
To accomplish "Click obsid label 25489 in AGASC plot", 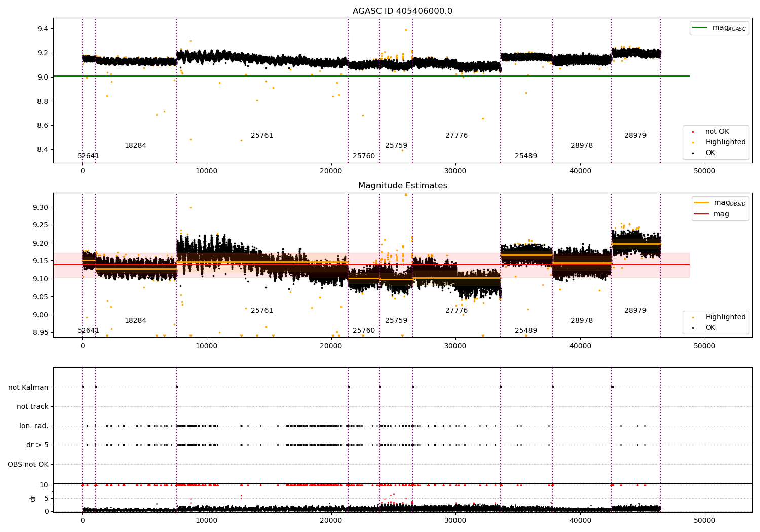I will (x=526, y=156).
